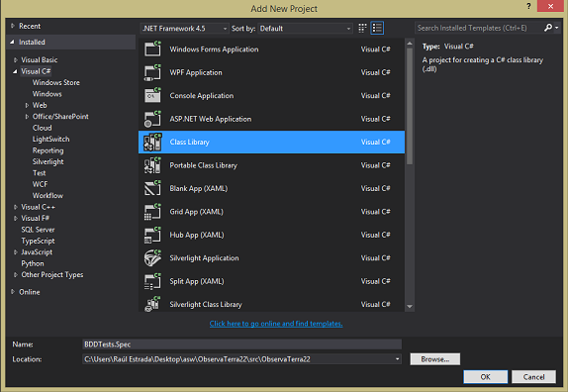Screen dimensions: 568x392
Task: Expand the Recent section
Action: pyautogui.click(x=13, y=26)
